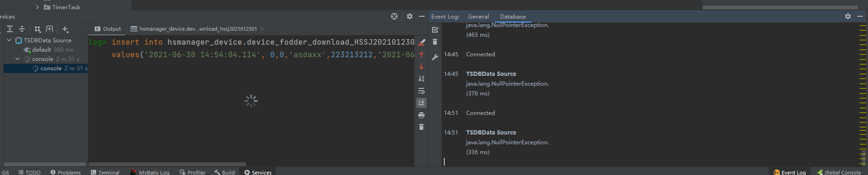
Task: Open the Problems tool window
Action: click(x=65, y=172)
